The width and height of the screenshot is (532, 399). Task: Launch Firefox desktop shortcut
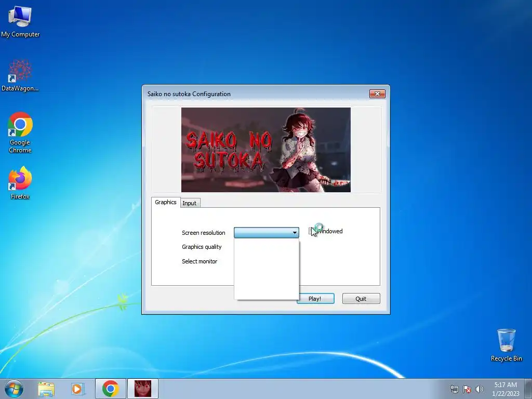20,182
